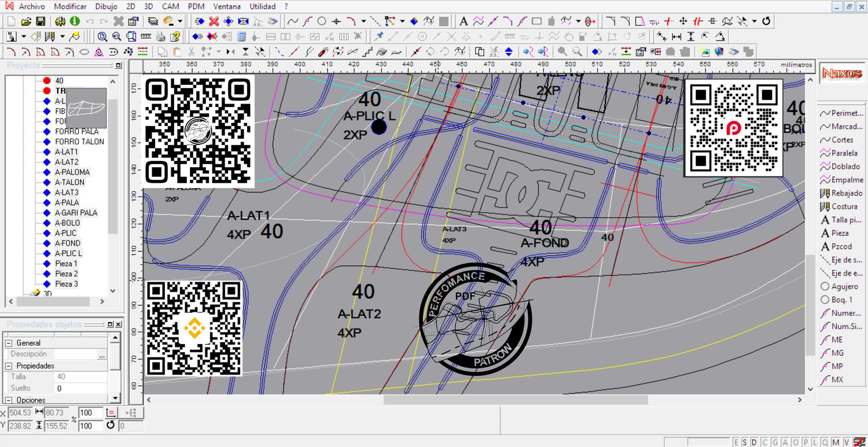Select A-GARI PALA in project tree
This screenshot has width=868, height=447.
[x=76, y=213]
